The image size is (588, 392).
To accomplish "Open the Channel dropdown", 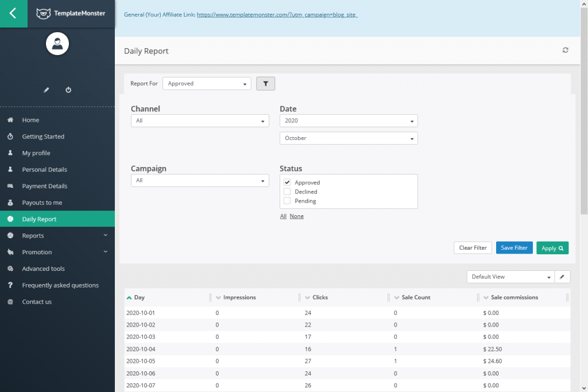I will [199, 121].
